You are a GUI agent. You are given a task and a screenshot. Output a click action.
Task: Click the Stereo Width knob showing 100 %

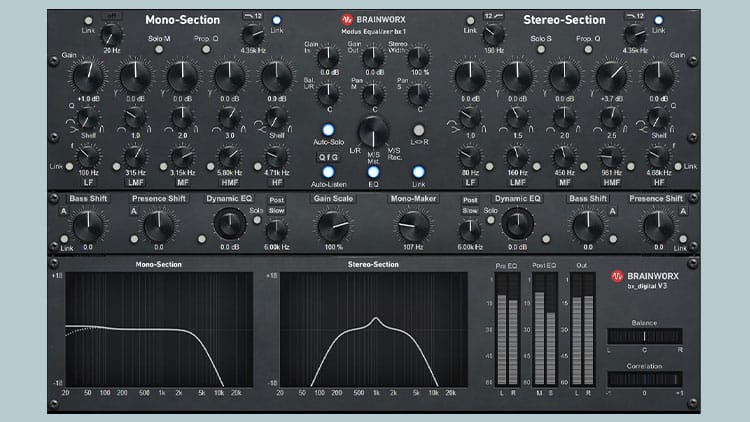coord(419,57)
